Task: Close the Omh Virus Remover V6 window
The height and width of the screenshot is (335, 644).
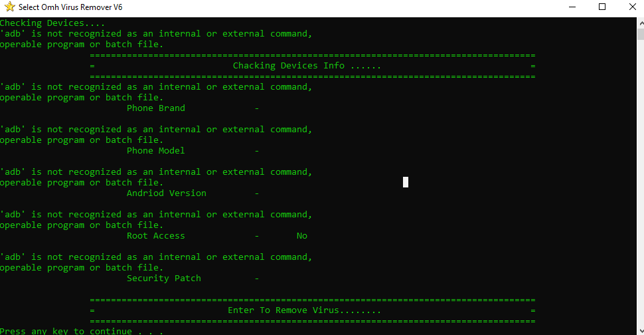Action: pos(633,7)
